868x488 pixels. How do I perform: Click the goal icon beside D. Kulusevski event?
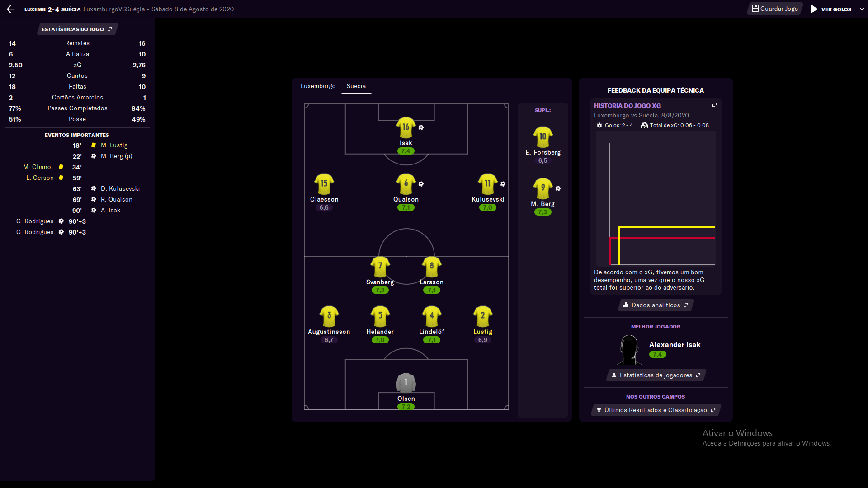tap(94, 189)
